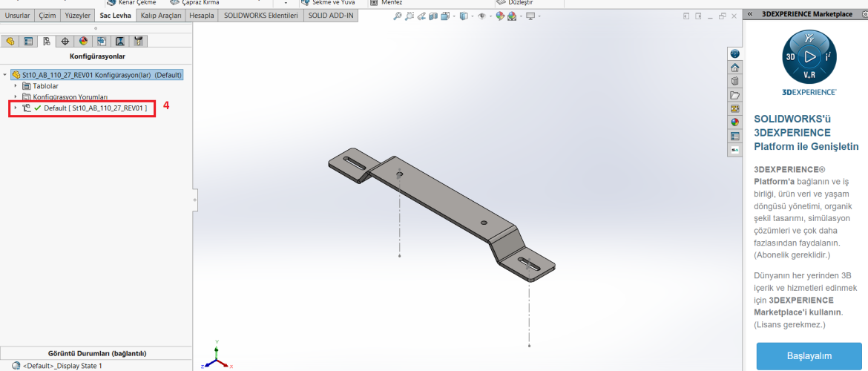
Task: Open the FeatureManager design tree tab
Action: pyautogui.click(x=10, y=42)
